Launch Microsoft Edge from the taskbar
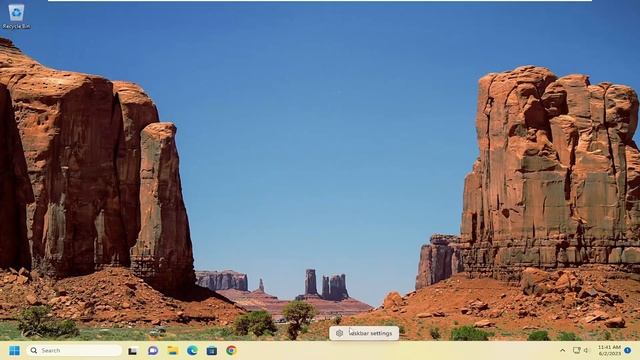This screenshot has height=360, width=640. tap(192, 351)
